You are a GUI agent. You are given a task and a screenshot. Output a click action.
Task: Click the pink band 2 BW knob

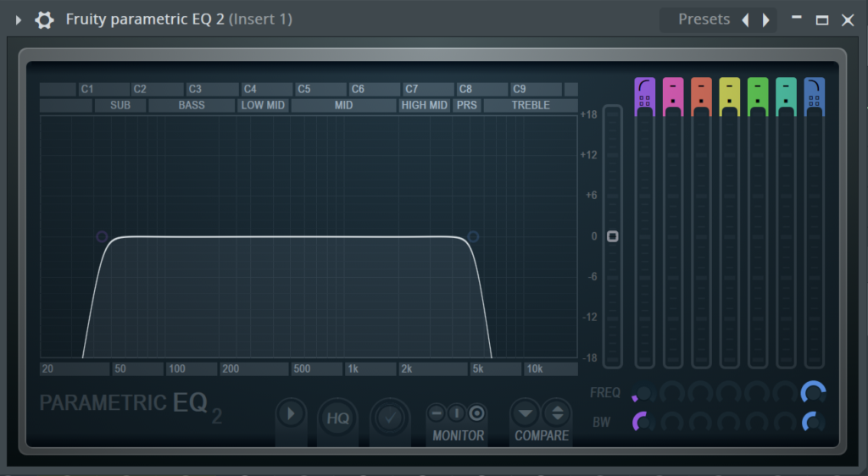(672, 423)
